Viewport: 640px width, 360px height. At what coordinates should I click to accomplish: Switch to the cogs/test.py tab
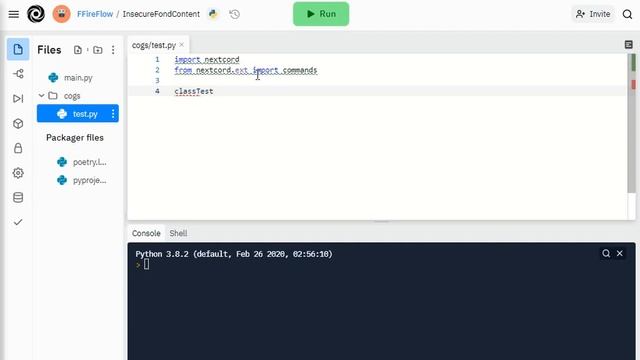(x=153, y=45)
